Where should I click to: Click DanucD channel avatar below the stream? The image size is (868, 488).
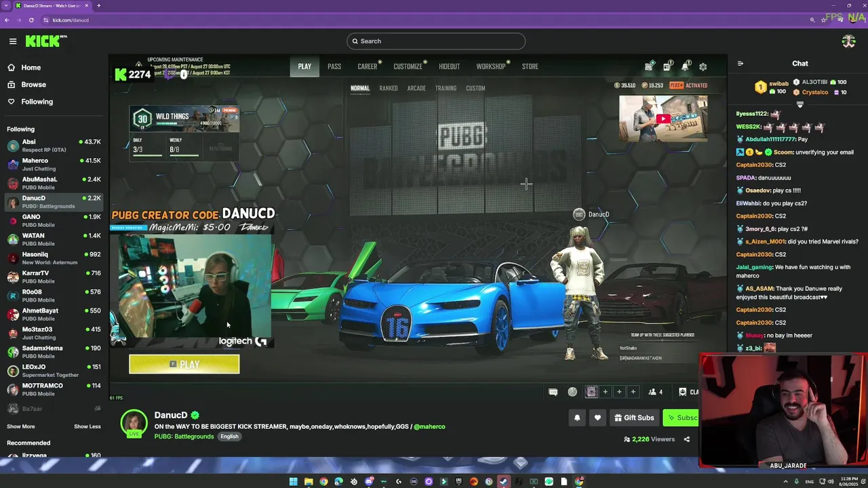(134, 424)
